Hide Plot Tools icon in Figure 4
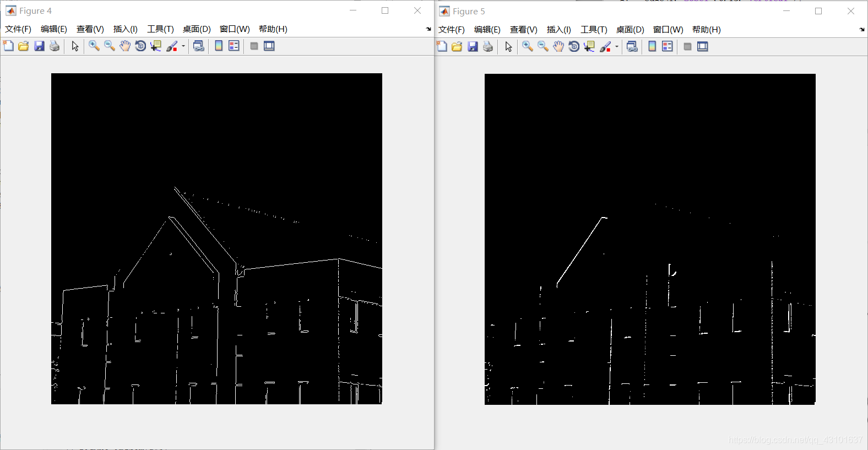The width and height of the screenshot is (868, 450). click(x=254, y=46)
